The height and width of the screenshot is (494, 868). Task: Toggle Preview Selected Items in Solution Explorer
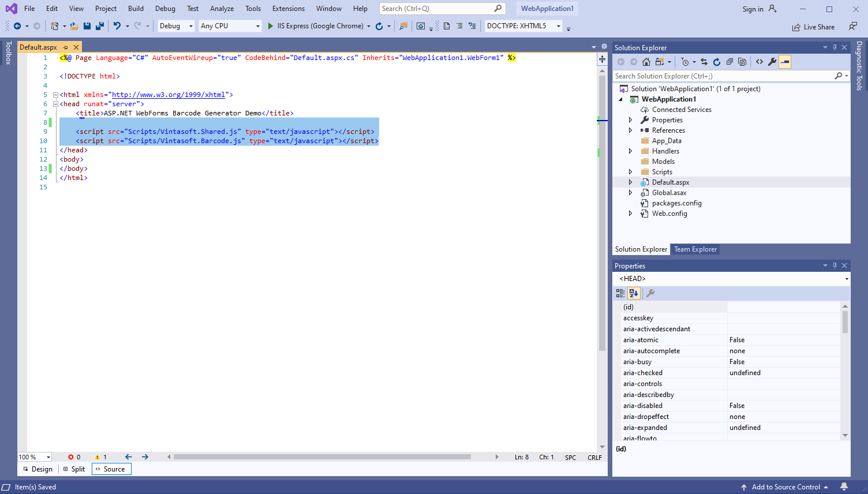(785, 62)
